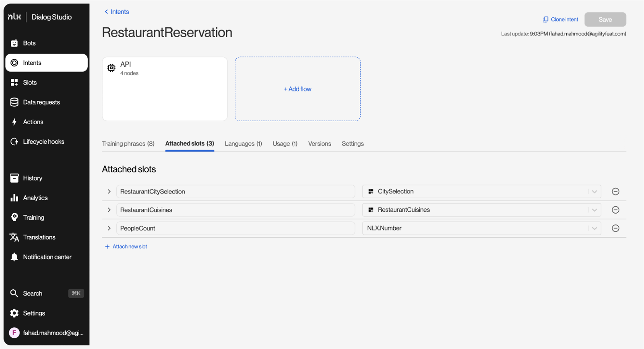Go to Data requests in sidebar
644x349 pixels.
tap(41, 102)
